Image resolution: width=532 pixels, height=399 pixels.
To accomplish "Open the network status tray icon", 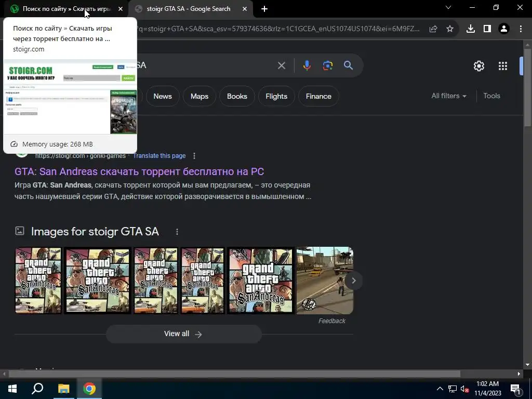I will (453, 389).
